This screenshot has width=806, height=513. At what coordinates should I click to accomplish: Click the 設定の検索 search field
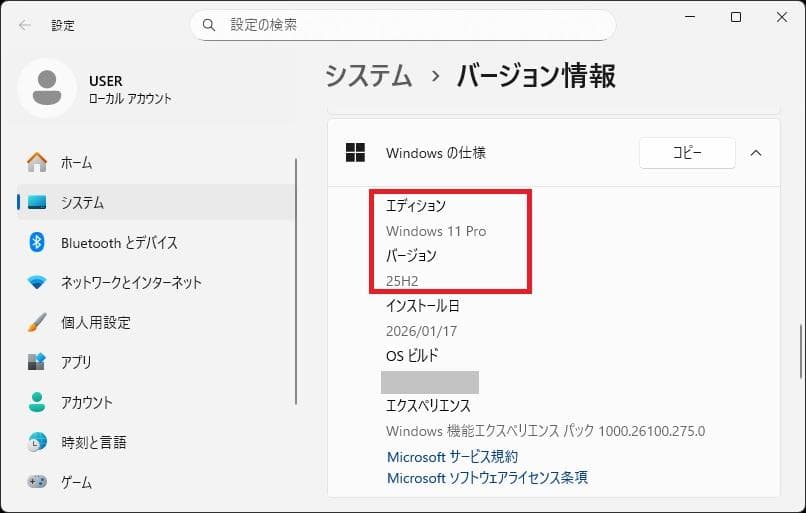(403, 25)
